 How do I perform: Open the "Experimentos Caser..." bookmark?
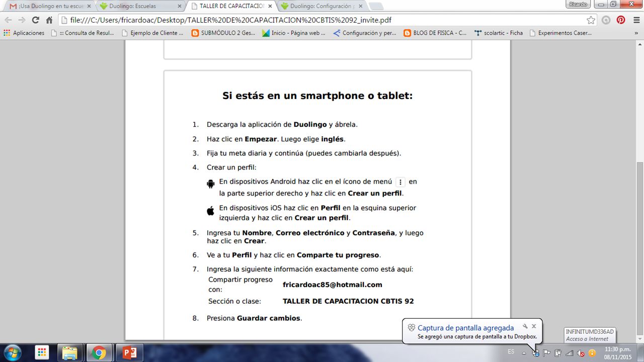coord(559,33)
